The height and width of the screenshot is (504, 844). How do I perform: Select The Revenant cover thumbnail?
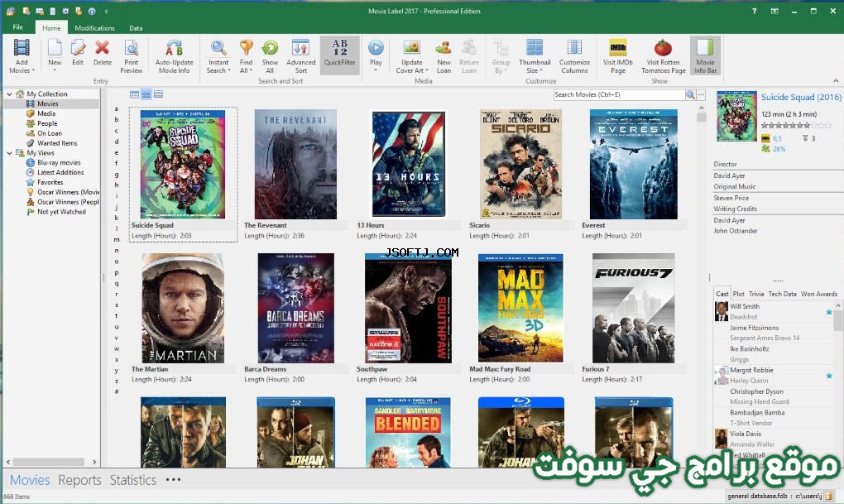pyautogui.click(x=295, y=164)
